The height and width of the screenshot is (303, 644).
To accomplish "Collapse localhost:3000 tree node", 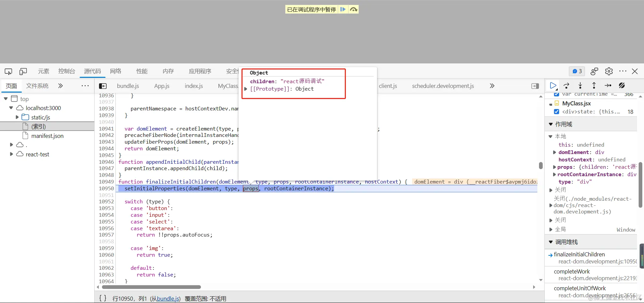I will (11, 108).
